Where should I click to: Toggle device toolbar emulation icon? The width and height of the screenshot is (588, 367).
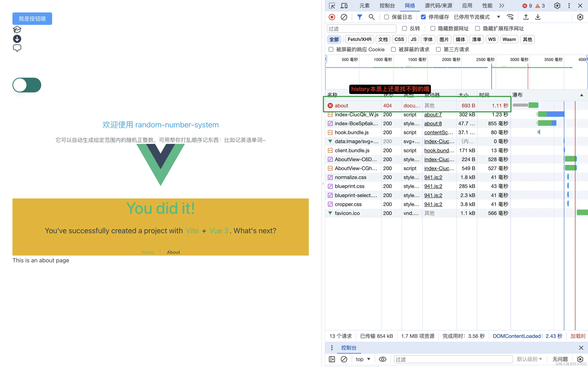[x=344, y=6]
